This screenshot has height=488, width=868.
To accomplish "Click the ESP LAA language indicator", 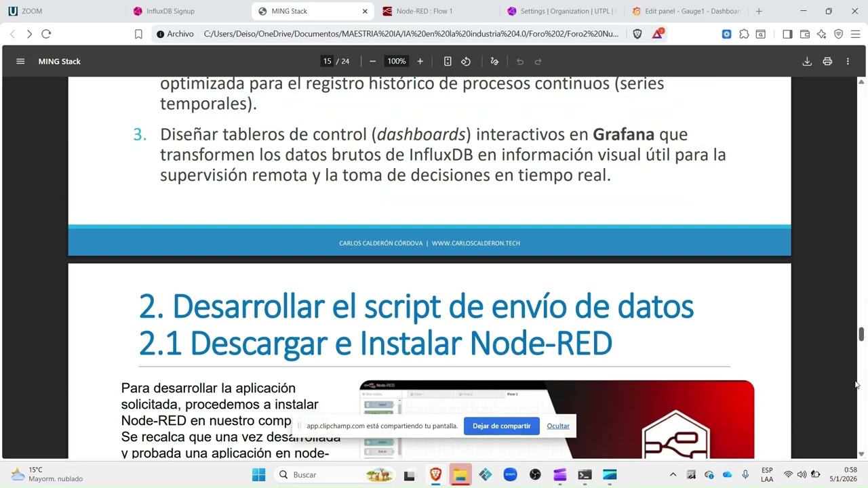I will pyautogui.click(x=767, y=474).
